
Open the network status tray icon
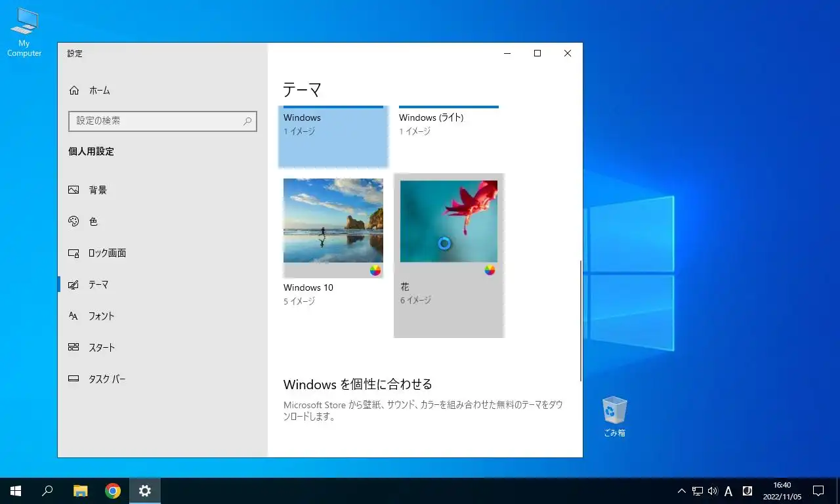tap(698, 491)
